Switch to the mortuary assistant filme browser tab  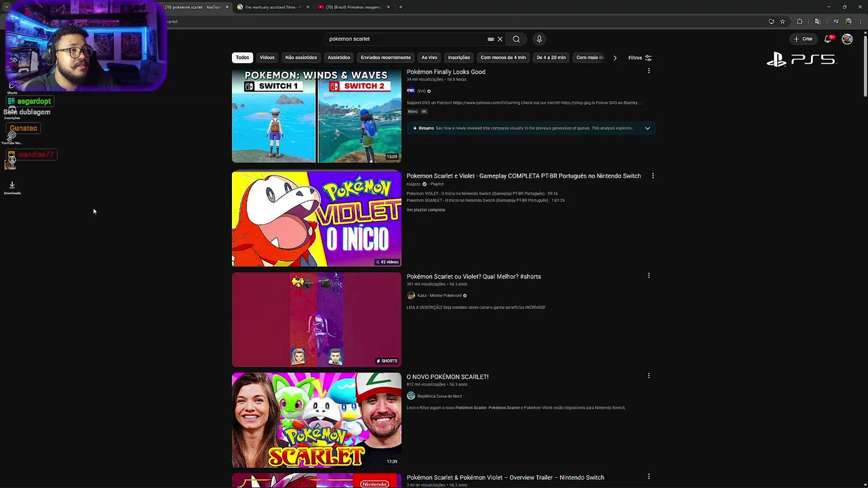coord(273,7)
